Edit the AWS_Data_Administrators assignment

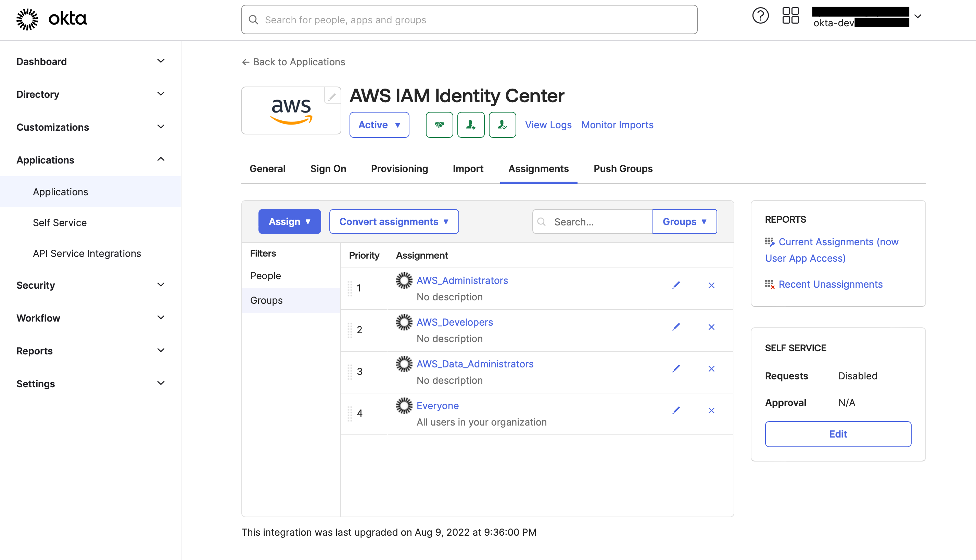[676, 368]
